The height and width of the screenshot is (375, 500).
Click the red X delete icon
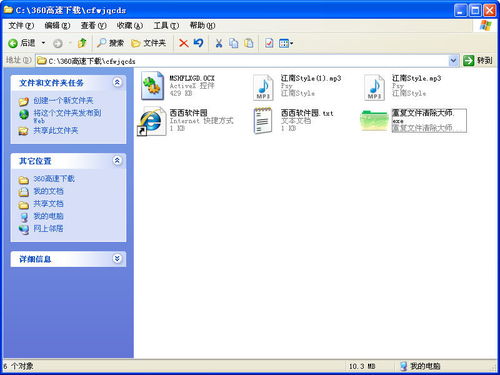click(x=183, y=43)
